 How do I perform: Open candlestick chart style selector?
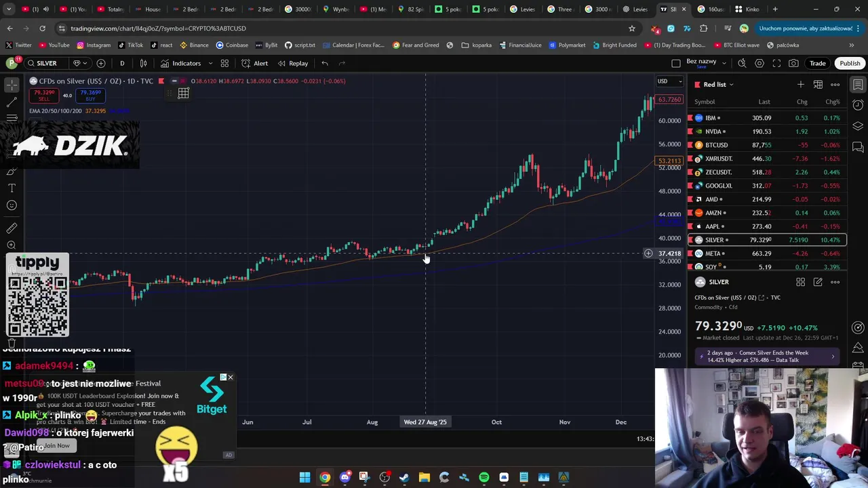point(143,63)
